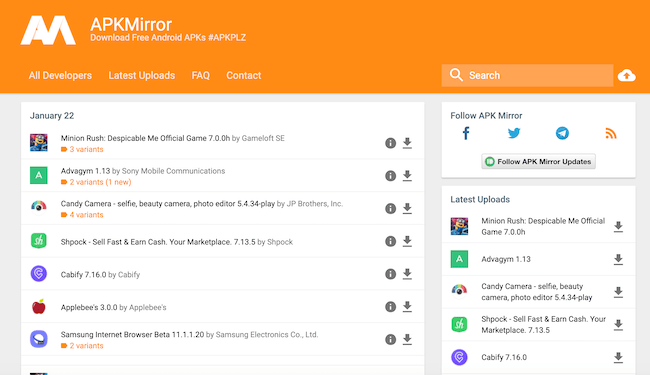Download Samsung Internet Browser Beta
Image resolution: width=650 pixels, height=375 pixels.
(x=407, y=339)
